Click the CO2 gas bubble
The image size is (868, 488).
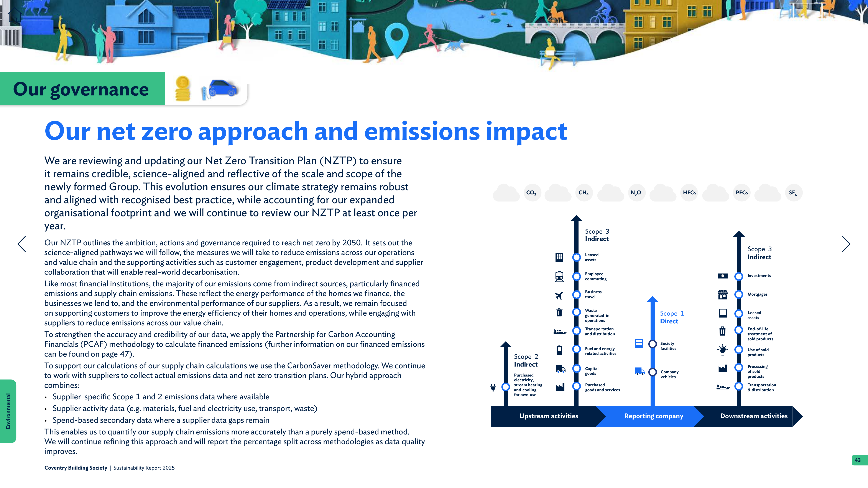[x=532, y=193]
